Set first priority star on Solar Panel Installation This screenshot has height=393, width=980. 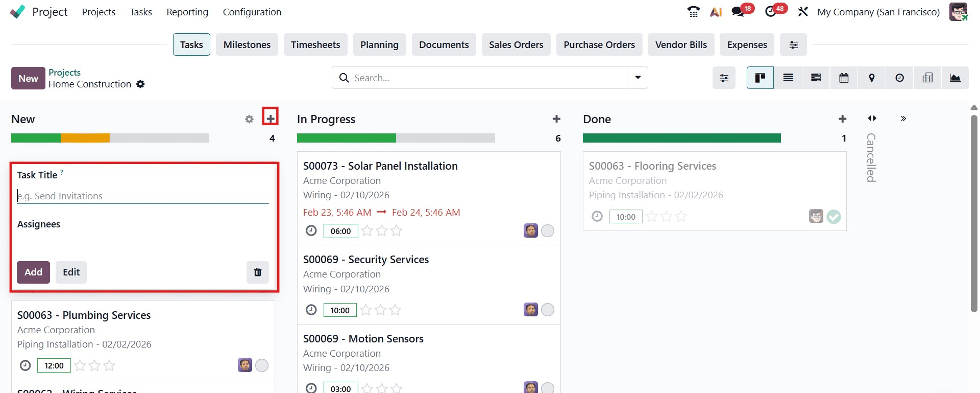[x=367, y=231]
